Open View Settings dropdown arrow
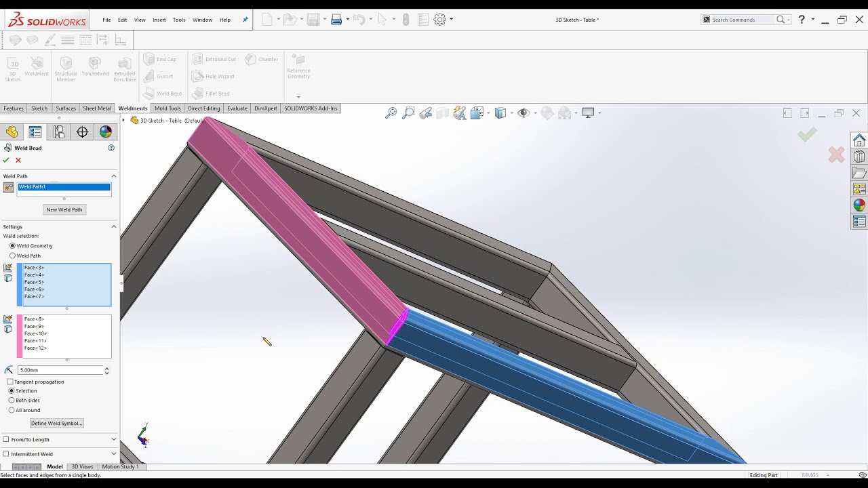Viewport: 868px width, 488px height. pyautogui.click(x=599, y=113)
